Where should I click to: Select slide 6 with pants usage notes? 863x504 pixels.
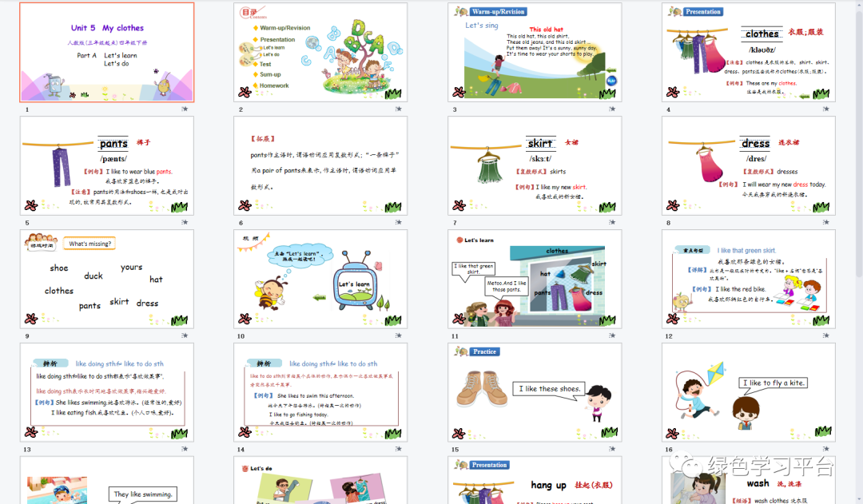(x=320, y=165)
